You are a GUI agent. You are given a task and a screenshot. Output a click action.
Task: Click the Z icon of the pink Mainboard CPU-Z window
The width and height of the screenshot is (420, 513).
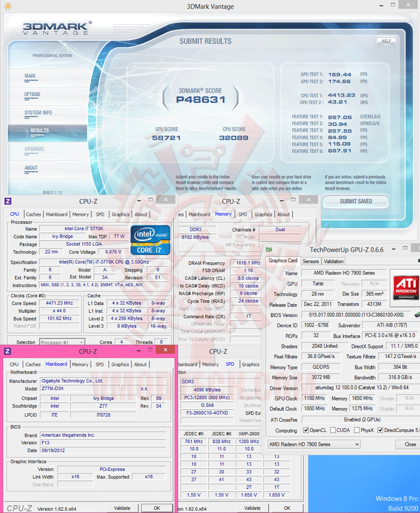coord(7,351)
